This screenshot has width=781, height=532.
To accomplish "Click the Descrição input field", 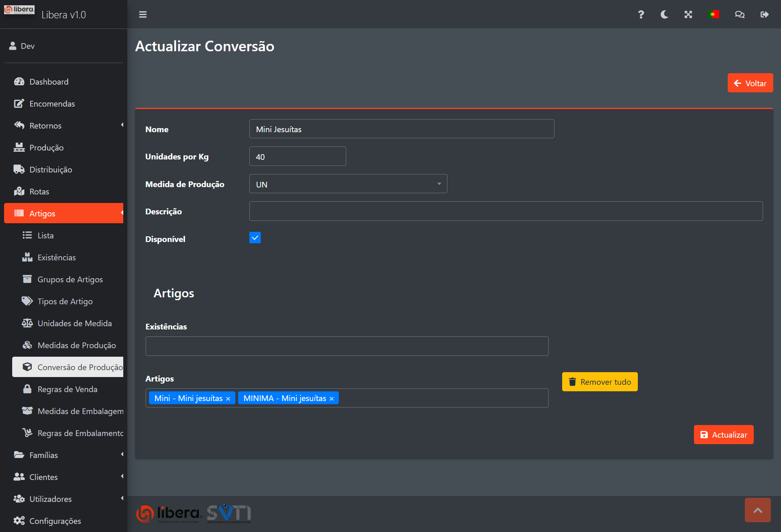I will pyautogui.click(x=506, y=211).
